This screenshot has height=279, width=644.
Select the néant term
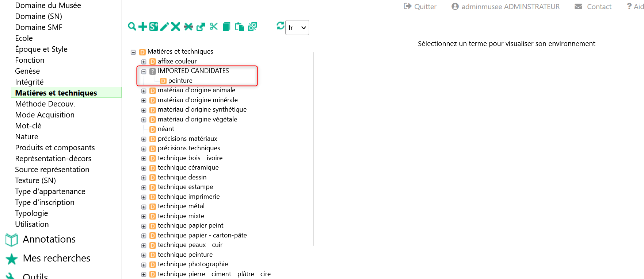pos(166,129)
